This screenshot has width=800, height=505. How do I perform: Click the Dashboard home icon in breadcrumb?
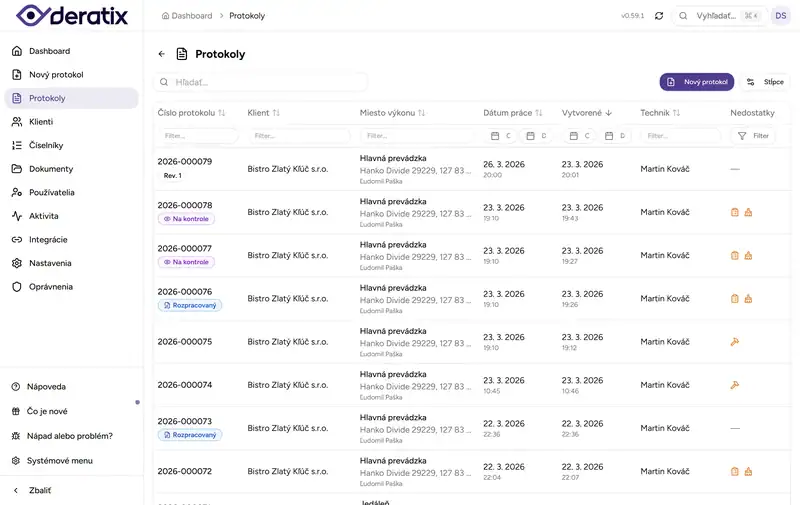tap(165, 16)
